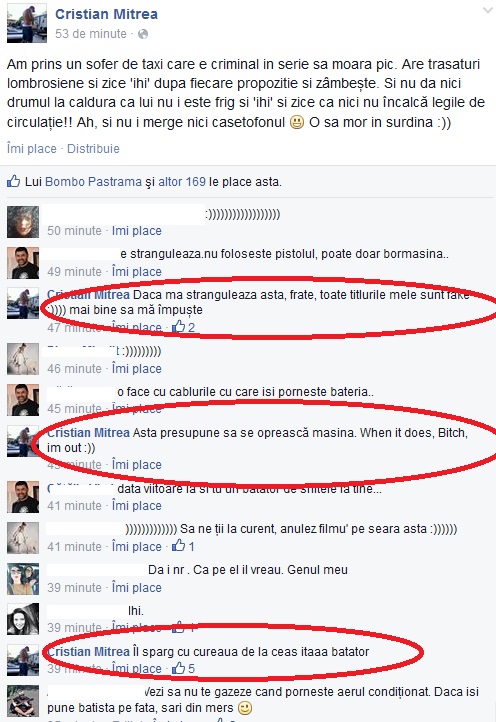Open the post options chevron at top right
Image resolution: width=496 pixels, height=722 pixels.
(487, 11)
